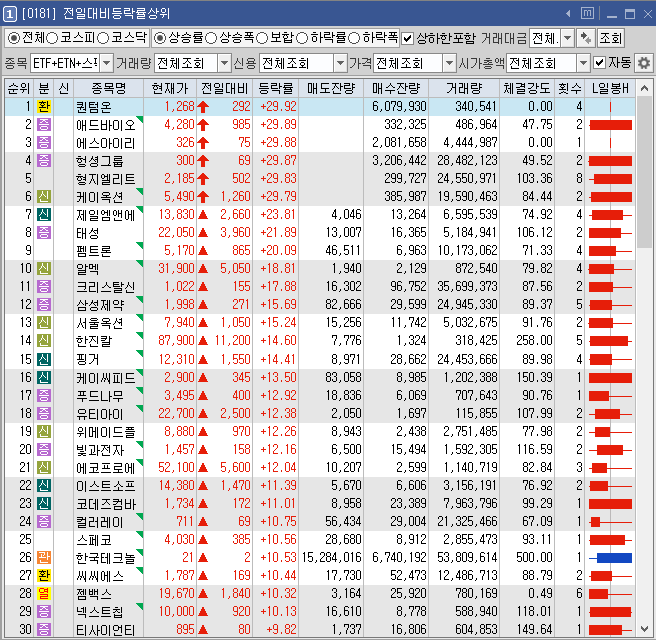
Task: Click the scrollbar down arrow
Action: click(x=644, y=628)
